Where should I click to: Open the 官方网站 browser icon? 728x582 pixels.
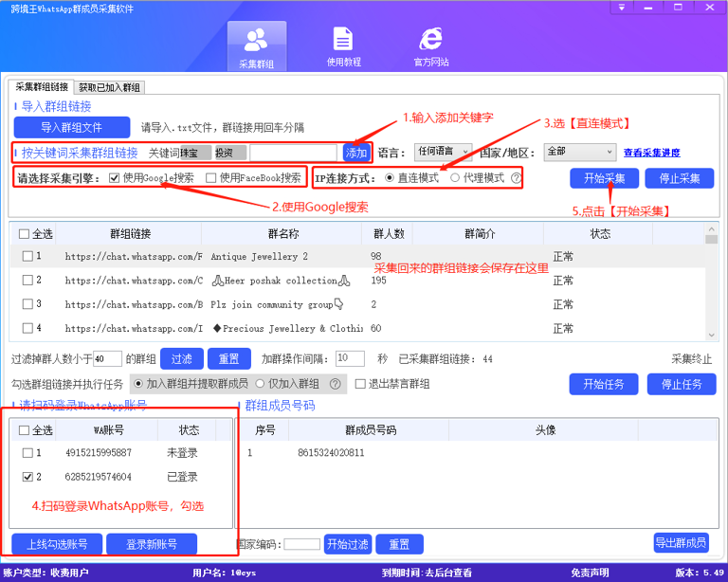431,46
